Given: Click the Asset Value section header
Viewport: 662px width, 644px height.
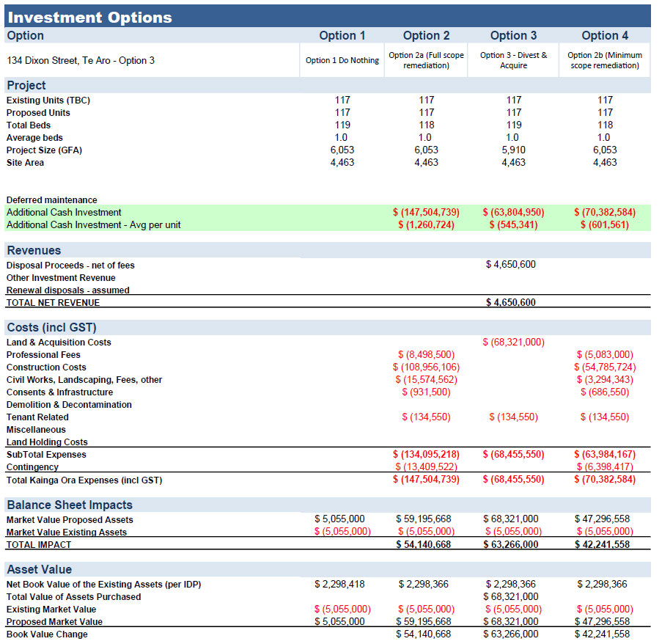Looking at the screenshot, I should pyautogui.click(x=40, y=569).
